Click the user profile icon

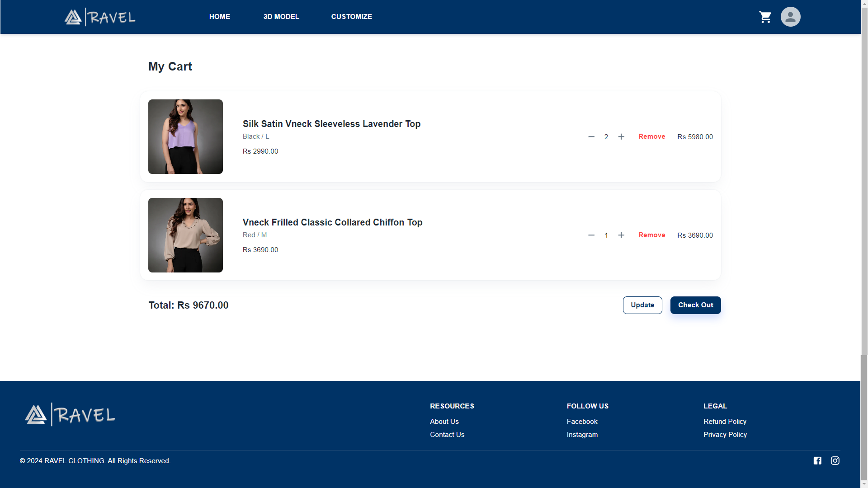(x=790, y=17)
